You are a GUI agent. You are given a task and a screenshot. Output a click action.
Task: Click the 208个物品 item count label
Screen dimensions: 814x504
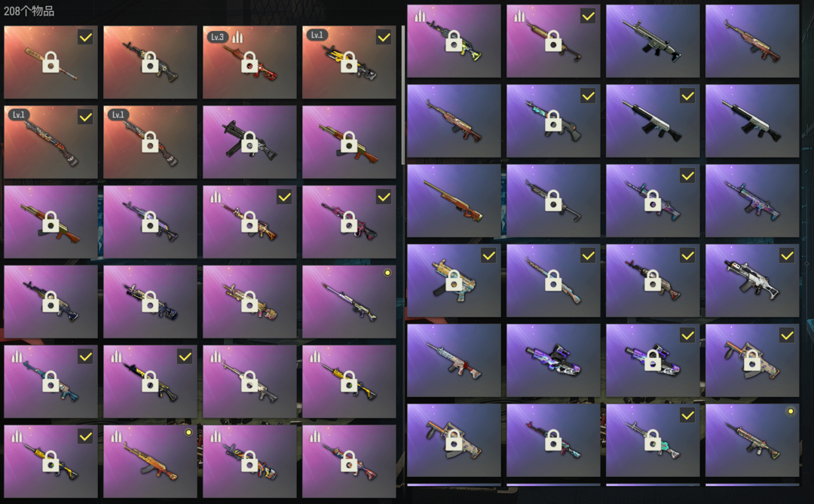coord(29,11)
